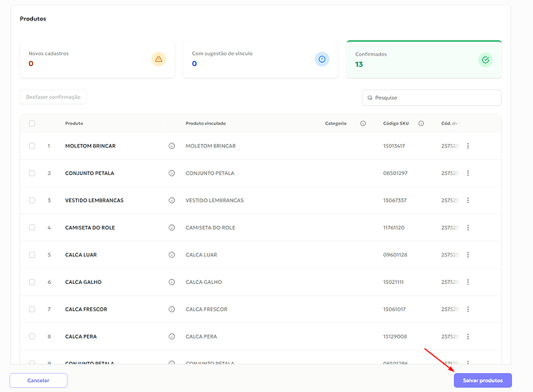Click info icon next to CALCA PERA
Screen dimensions: 533x392
pos(172,336)
